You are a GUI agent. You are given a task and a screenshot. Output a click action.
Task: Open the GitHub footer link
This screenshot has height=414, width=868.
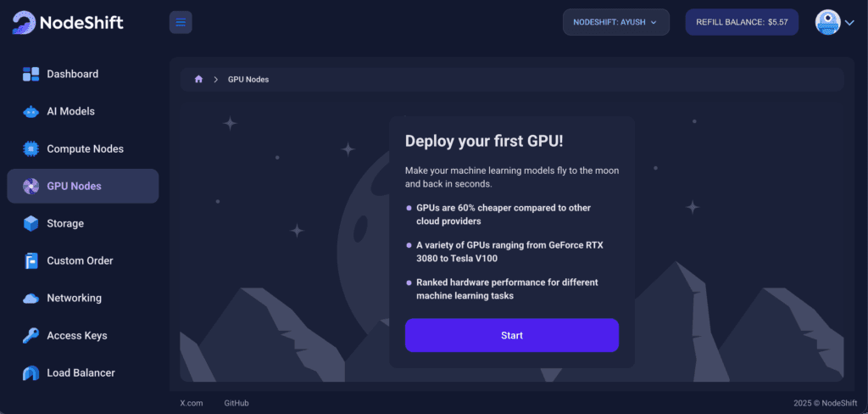[x=236, y=403]
